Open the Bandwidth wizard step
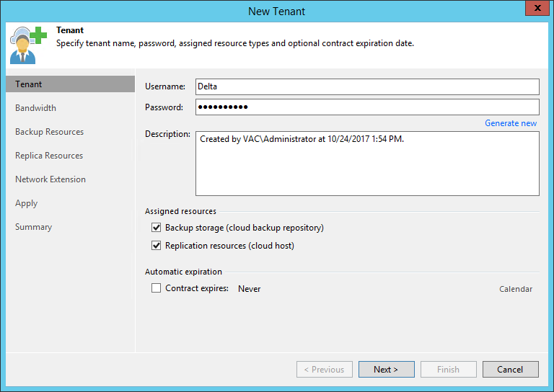The height and width of the screenshot is (392, 554). click(x=35, y=108)
